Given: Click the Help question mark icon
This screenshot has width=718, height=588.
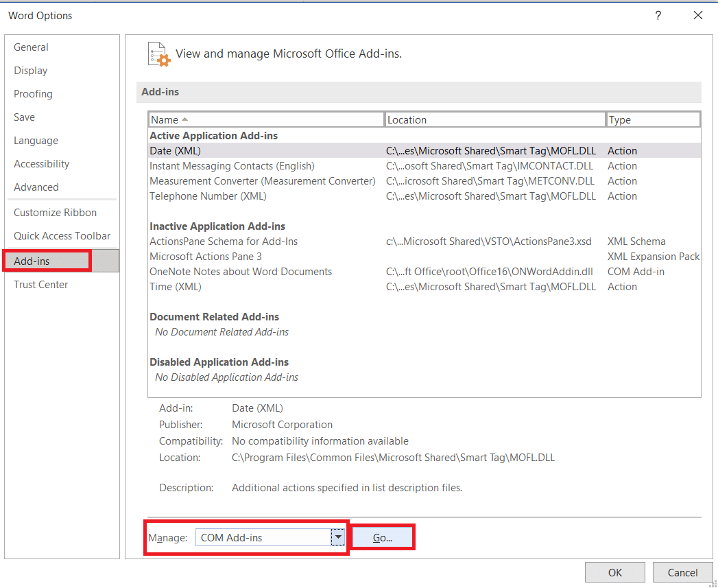Looking at the screenshot, I should click(658, 15).
